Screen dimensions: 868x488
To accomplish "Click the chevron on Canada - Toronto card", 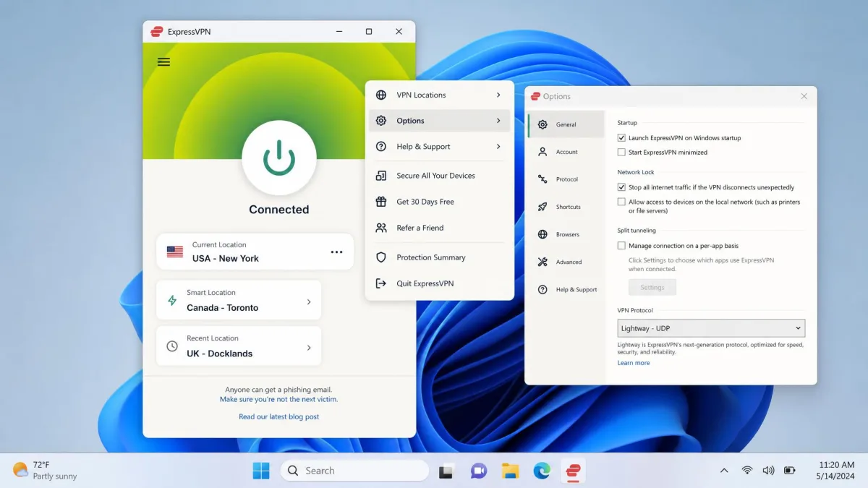I will (309, 301).
